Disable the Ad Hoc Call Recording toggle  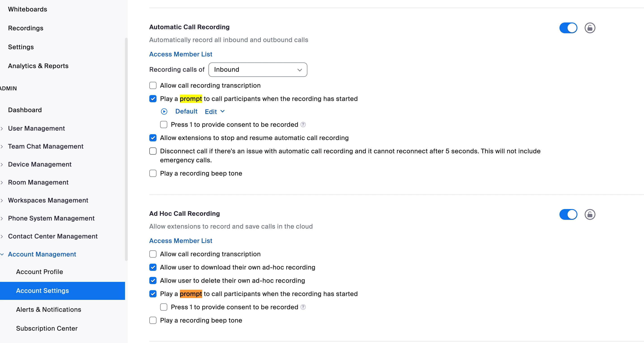(568, 214)
